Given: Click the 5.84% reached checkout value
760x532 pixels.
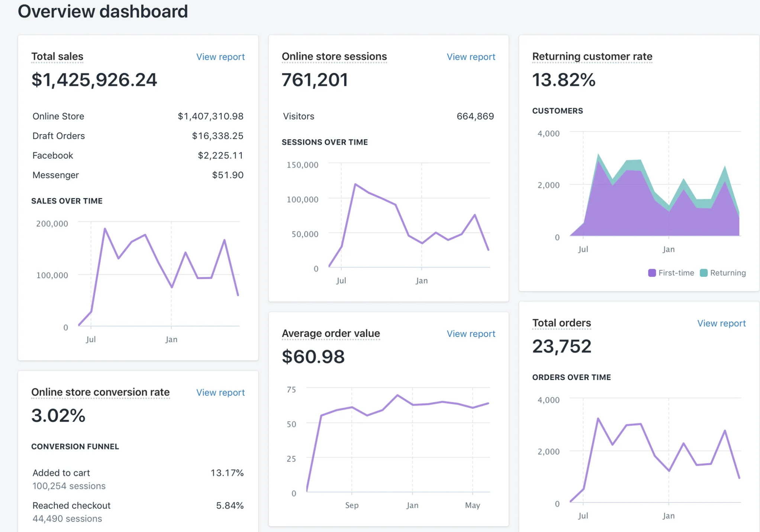Looking at the screenshot, I should click(230, 506).
